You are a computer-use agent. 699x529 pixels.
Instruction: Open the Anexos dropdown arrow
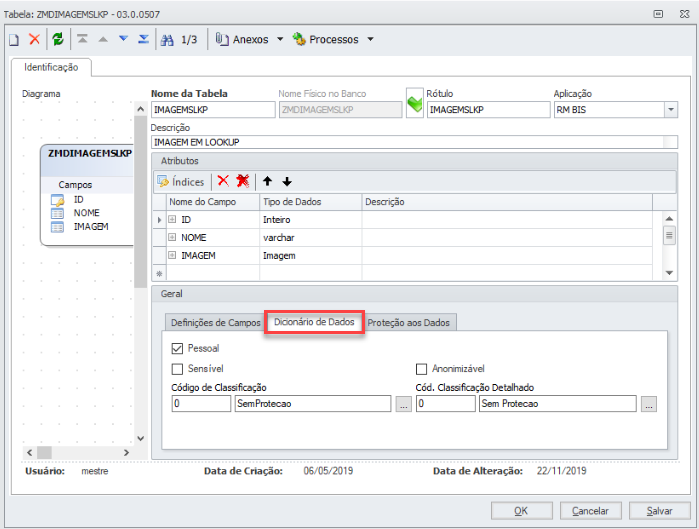click(280, 39)
